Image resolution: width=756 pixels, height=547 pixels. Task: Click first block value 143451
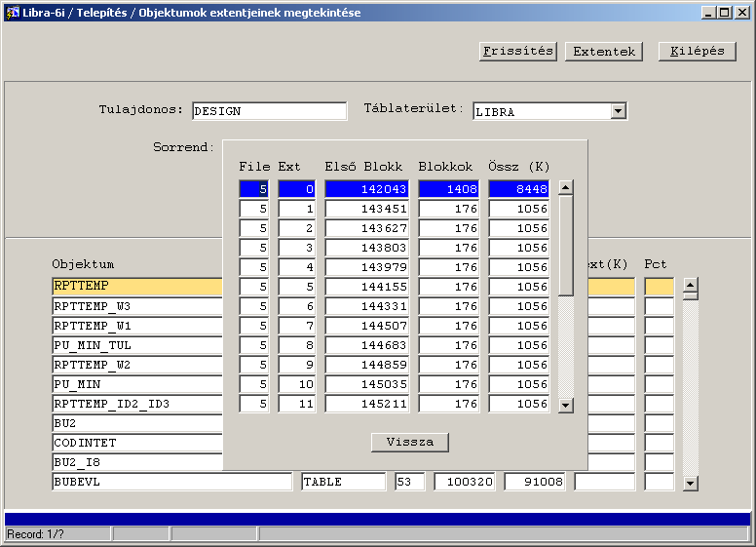[366, 209]
